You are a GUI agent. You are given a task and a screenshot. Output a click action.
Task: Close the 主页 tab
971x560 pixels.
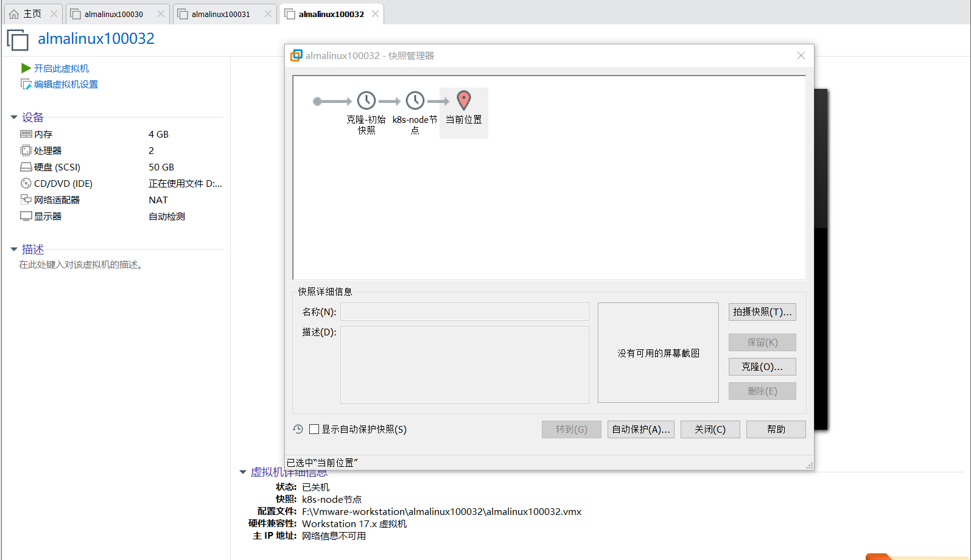pos(54,14)
